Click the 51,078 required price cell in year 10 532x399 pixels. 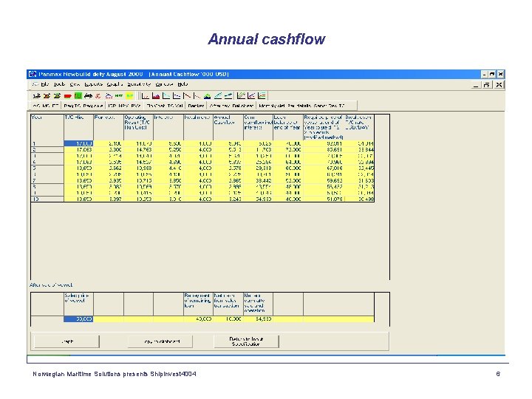[324, 199]
